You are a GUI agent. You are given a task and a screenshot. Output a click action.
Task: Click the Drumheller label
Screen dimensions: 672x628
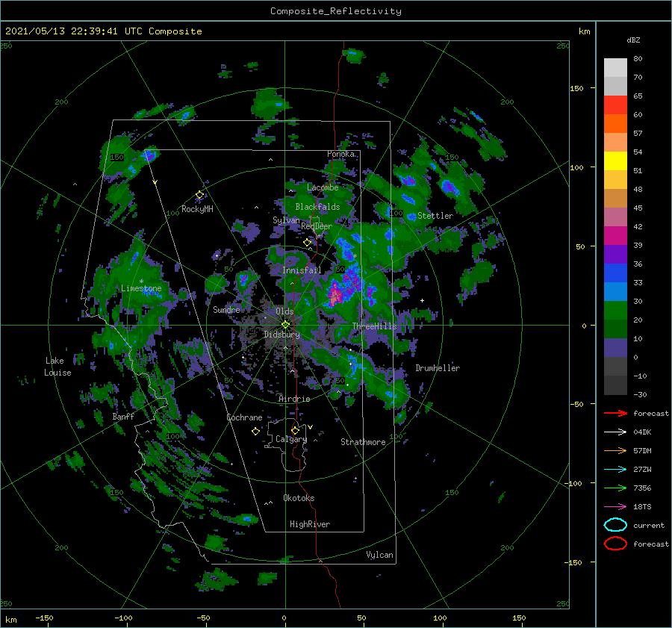tap(438, 368)
